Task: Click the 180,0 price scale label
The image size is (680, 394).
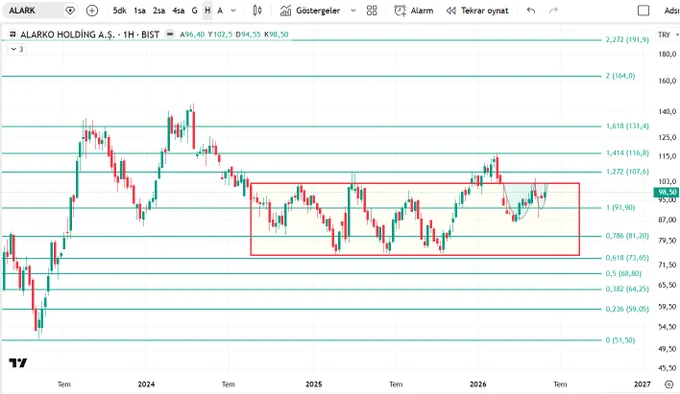Action: 667,54
